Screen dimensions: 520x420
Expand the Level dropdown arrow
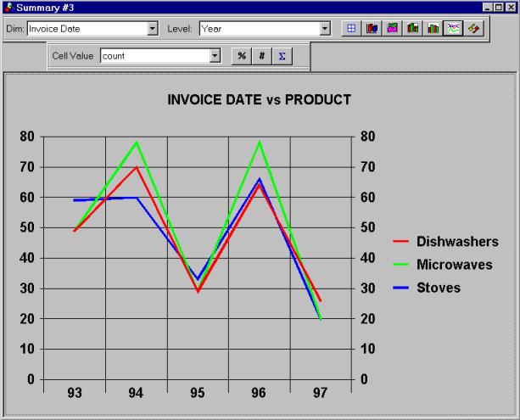point(325,29)
